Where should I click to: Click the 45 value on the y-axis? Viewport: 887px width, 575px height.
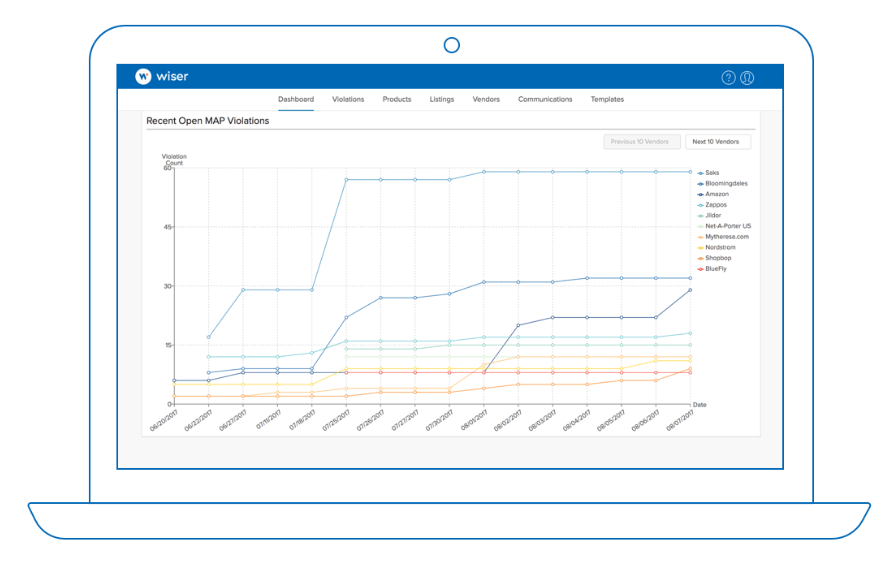pos(167,227)
